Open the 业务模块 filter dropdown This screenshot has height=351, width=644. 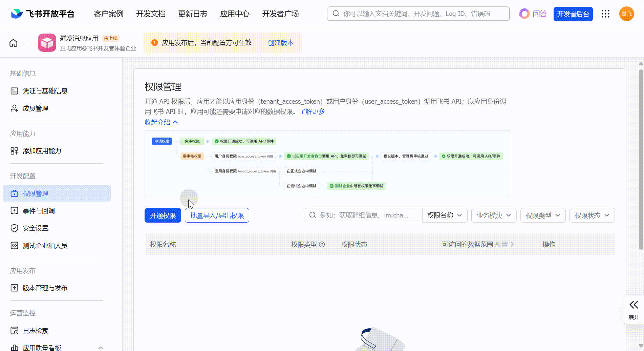pos(494,215)
